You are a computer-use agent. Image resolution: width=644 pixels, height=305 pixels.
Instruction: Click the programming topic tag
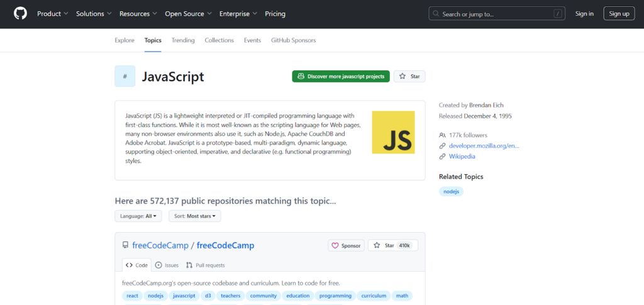pyautogui.click(x=336, y=296)
